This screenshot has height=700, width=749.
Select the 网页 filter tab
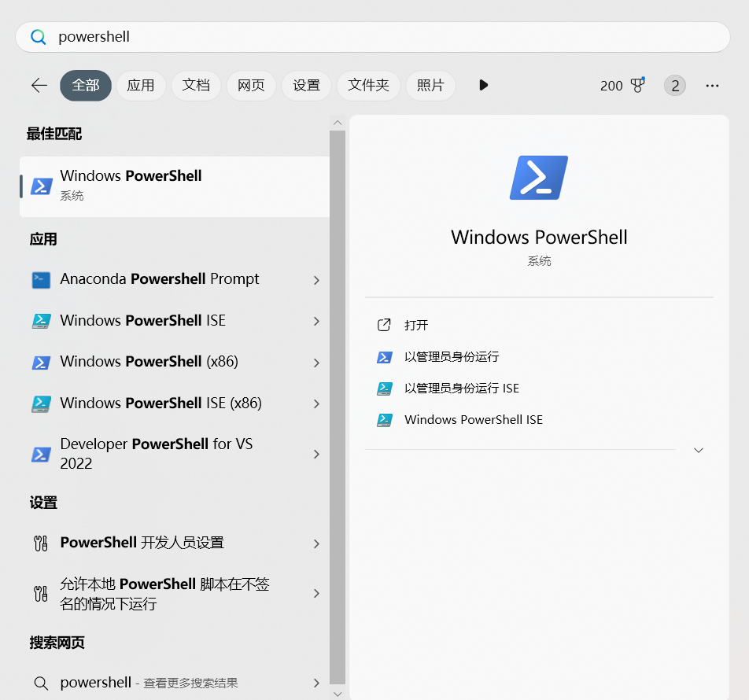coord(251,86)
